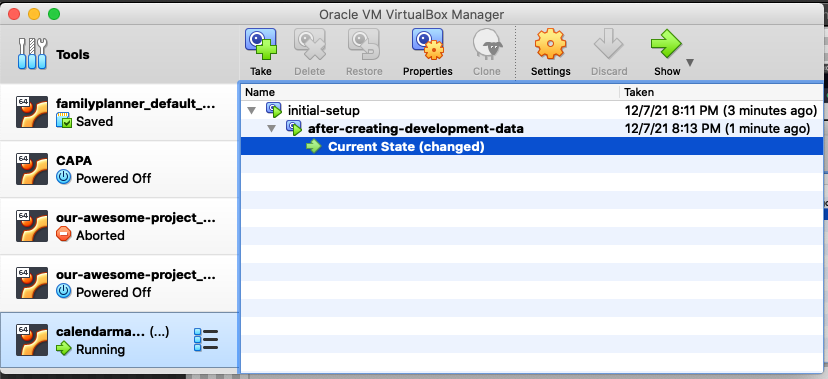Zoom the VirtualBox Manager window
Screen dimensions: 828x379
(x=54, y=14)
